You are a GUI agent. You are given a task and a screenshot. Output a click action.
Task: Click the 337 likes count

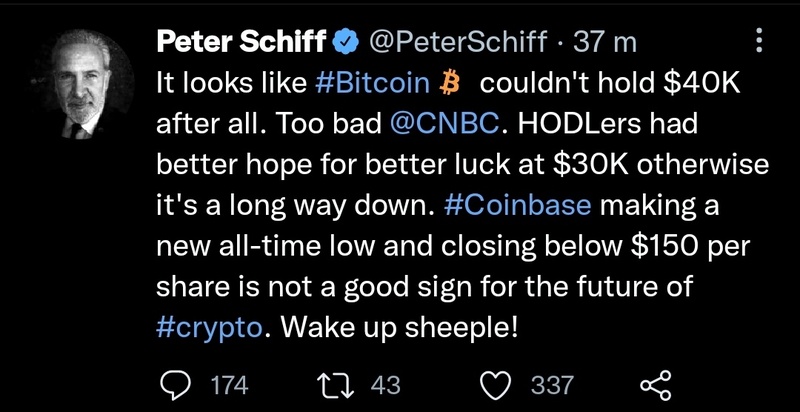click(x=552, y=384)
